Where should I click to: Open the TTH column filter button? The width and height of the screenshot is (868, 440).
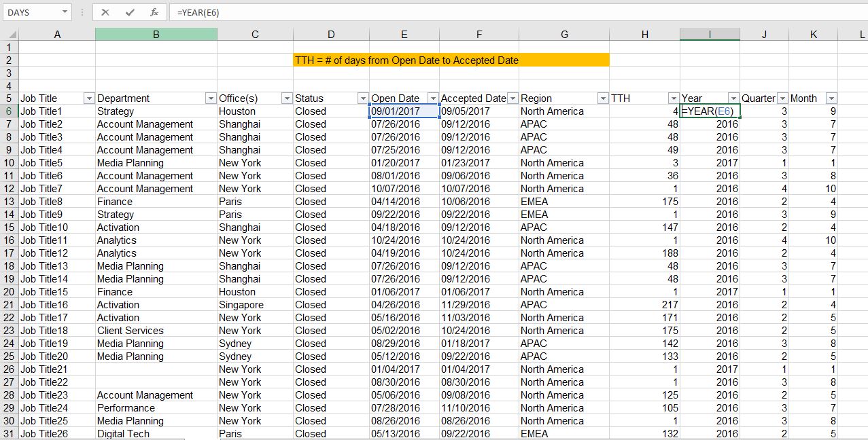coord(673,98)
